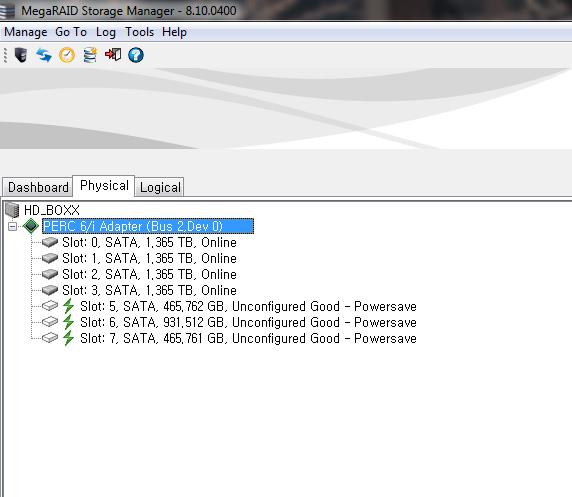Screen dimensions: 572x497
Task: Click the blue refresh arrows icon
Action: click(x=44, y=55)
